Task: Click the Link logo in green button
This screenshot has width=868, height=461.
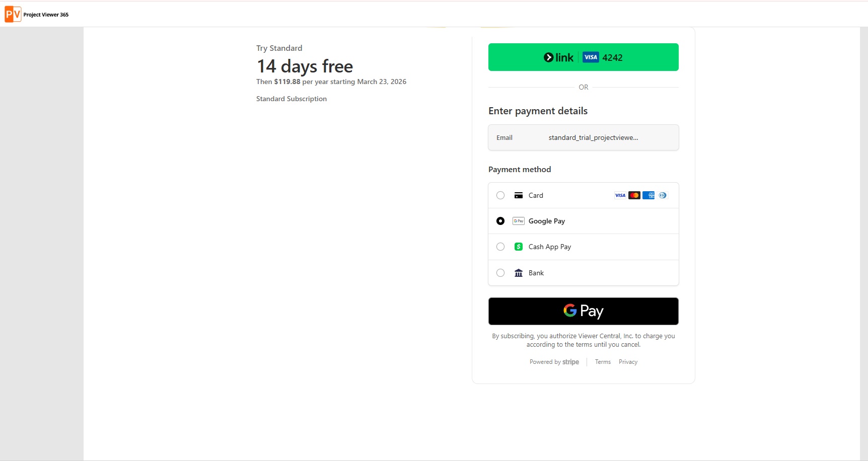Action: tap(558, 57)
